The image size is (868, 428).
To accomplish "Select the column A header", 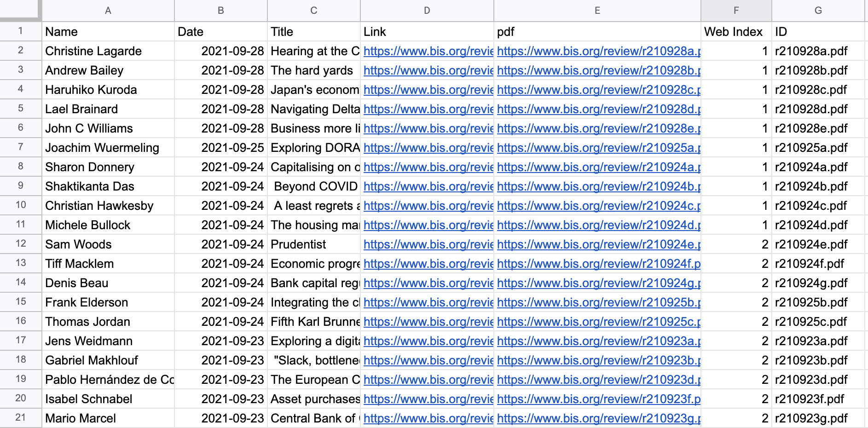I will [x=108, y=11].
